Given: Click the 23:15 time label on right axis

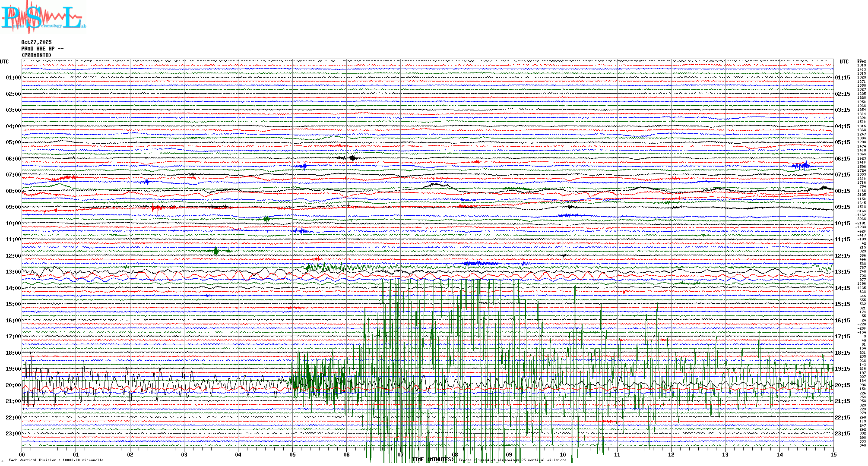Looking at the screenshot, I should tap(842, 434).
